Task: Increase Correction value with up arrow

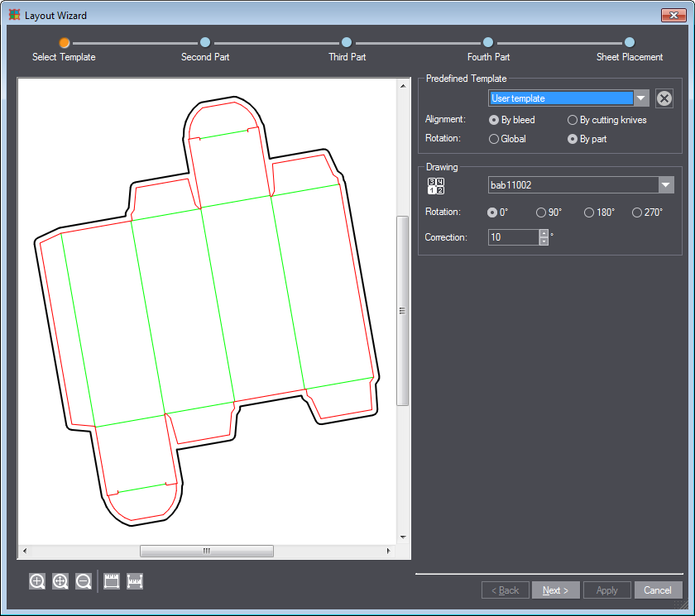Action: click(544, 233)
